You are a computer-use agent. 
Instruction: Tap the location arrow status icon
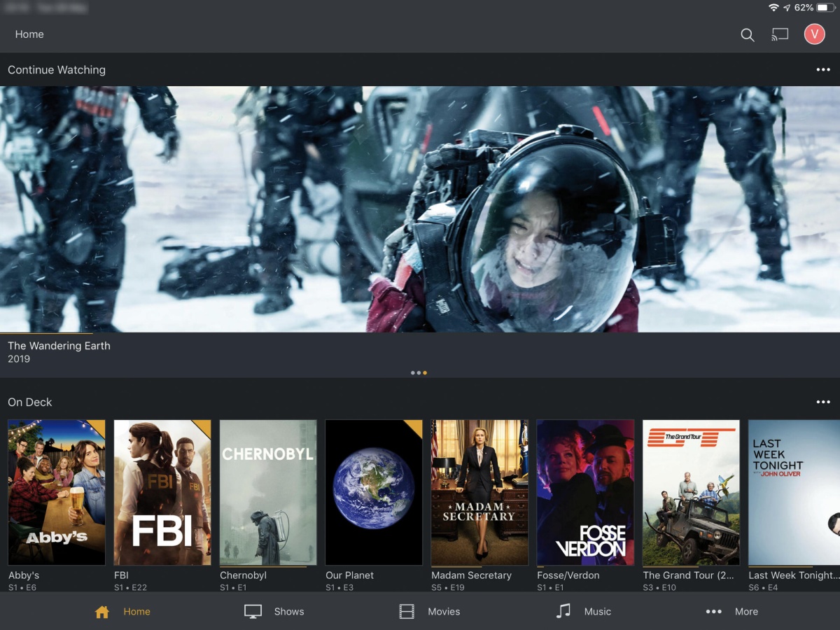click(787, 8)
